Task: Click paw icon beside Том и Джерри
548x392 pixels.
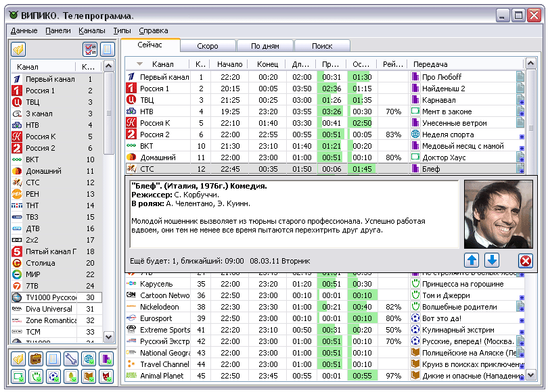Action: (x=415, y=295)
